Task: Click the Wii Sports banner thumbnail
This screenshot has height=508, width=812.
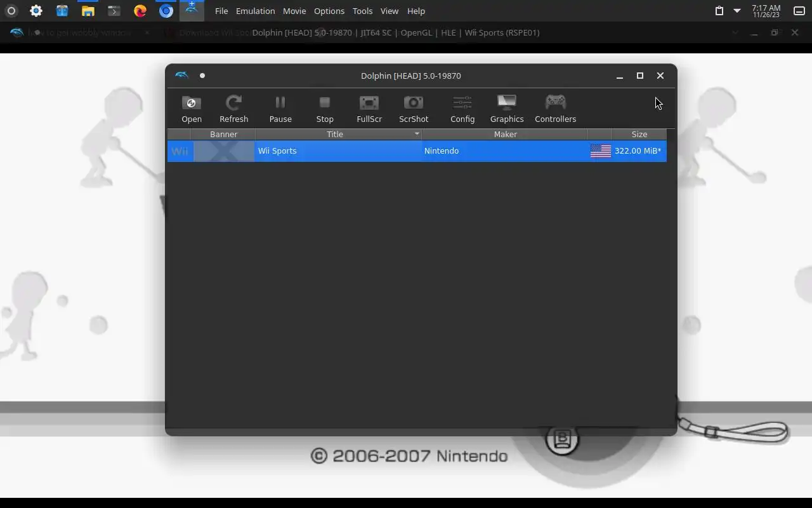Action: click(x=223, y=150)
